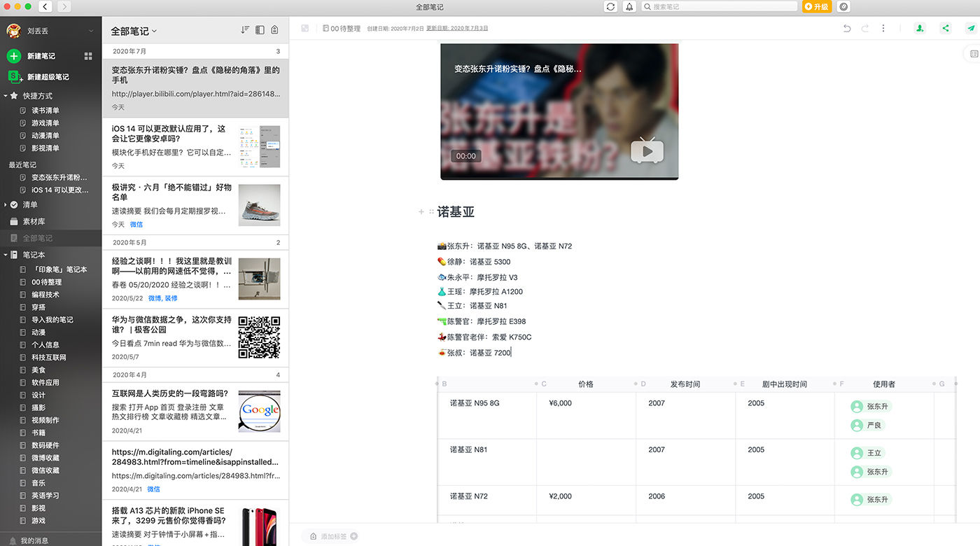Click the sync icon in the title bar
This screenshot has width=980, height=546.
(x=611, y=6)
